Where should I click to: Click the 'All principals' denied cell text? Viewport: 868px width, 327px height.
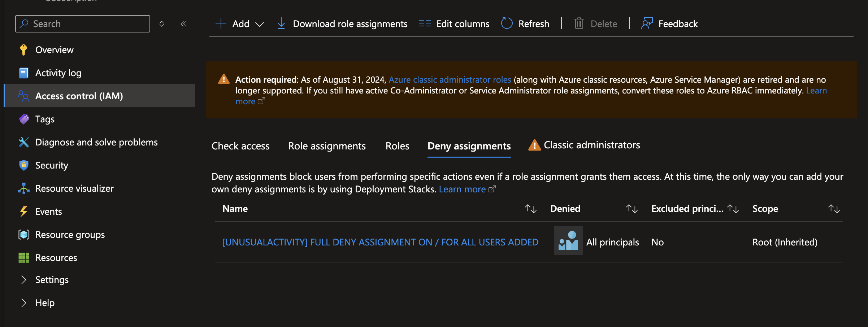pos(612,242)
